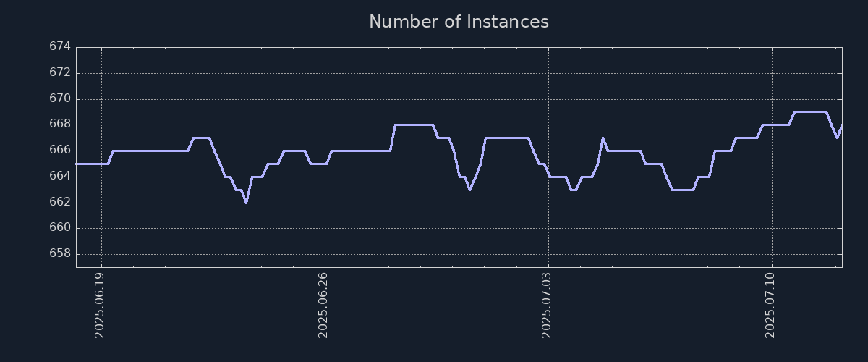Click the y-axis label 674
The height and width of the screenshot is (362, 868).
tap(60, 46)
